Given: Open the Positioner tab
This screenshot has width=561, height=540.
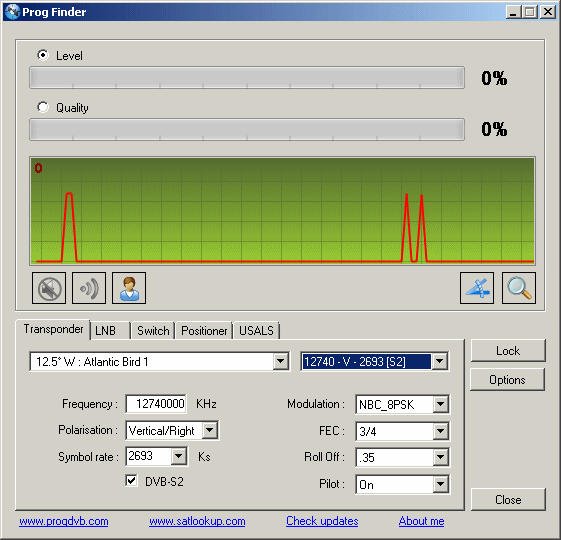Looking at the screenshot, I should pyautogui.click(x=204, y=330).
